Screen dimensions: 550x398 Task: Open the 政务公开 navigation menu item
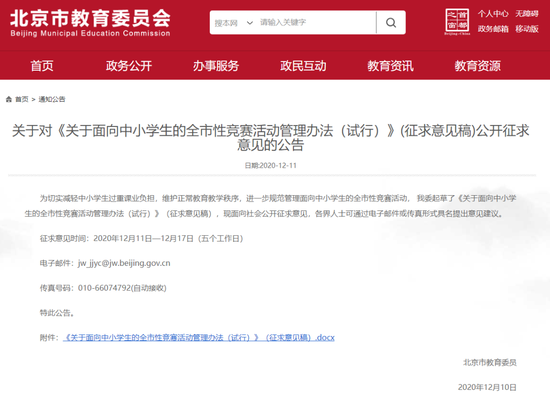pos(129,66)
